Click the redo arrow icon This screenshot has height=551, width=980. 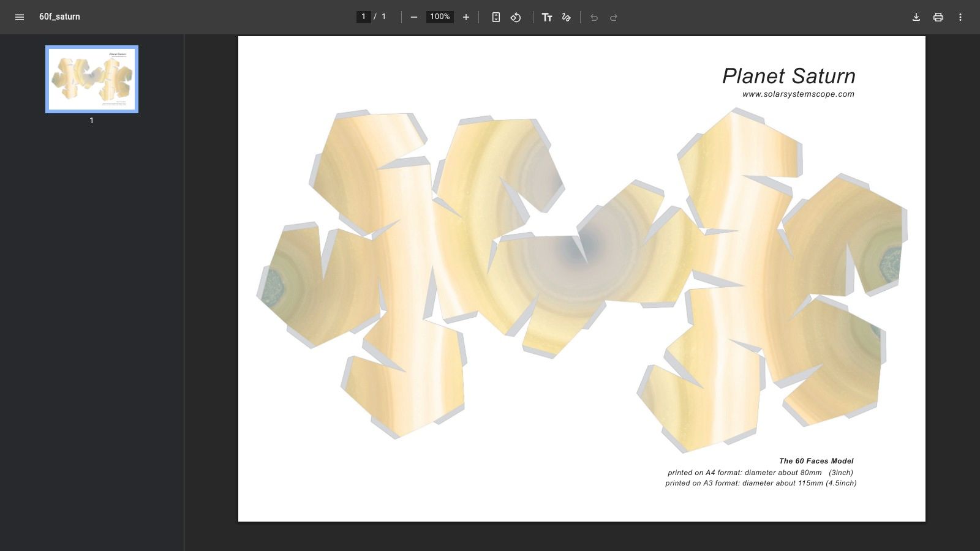(614, 17)
